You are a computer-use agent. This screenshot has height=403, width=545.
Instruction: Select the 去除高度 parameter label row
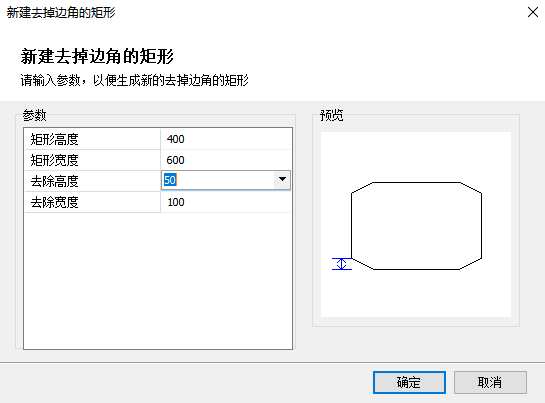click(92, 181)
